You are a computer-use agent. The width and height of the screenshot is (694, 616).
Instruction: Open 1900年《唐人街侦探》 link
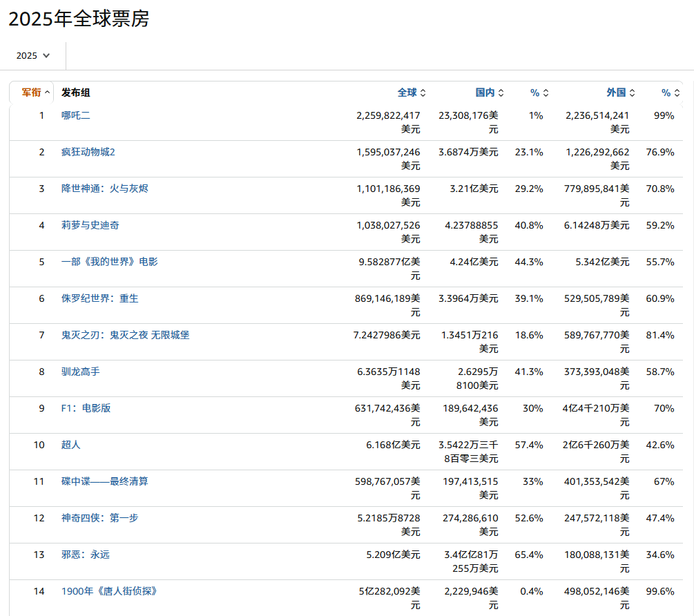[x=110, y=591]
